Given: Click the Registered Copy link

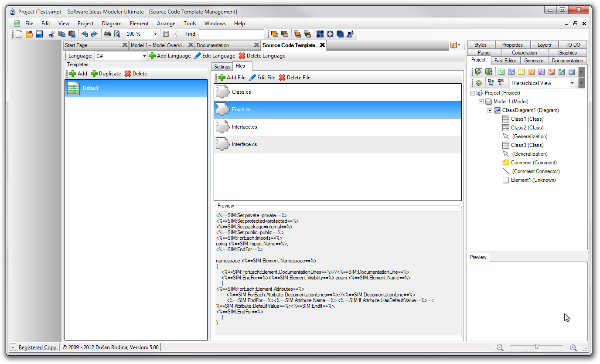Looking at the screenshot, I should click(38, 347).
